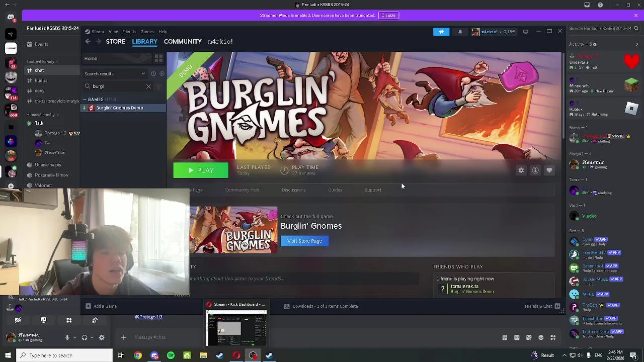The image size is (644, 362).
Task: Open the sticker picker in Discord
Action: tap(529, 337)
